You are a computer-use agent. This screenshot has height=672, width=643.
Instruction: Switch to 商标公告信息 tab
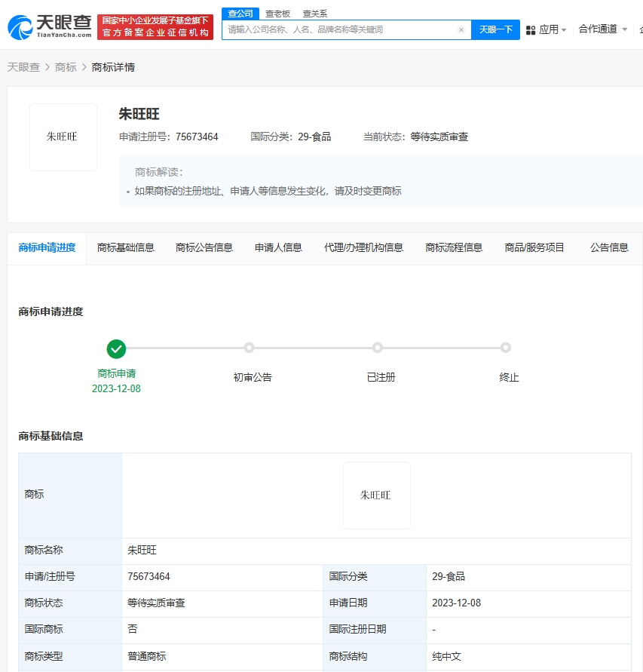(x=204, y=247)
